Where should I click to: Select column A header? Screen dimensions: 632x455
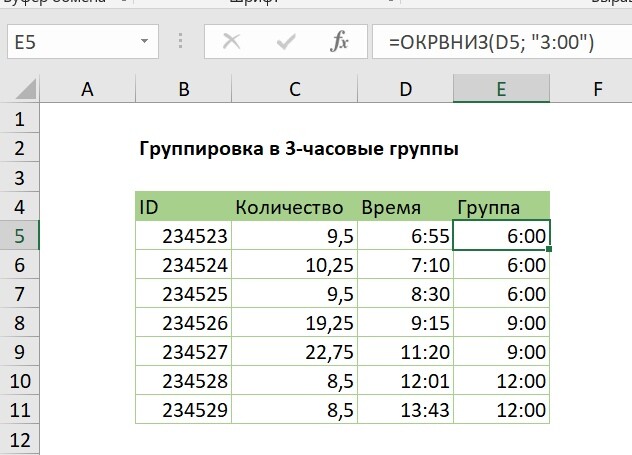(87, 89)
